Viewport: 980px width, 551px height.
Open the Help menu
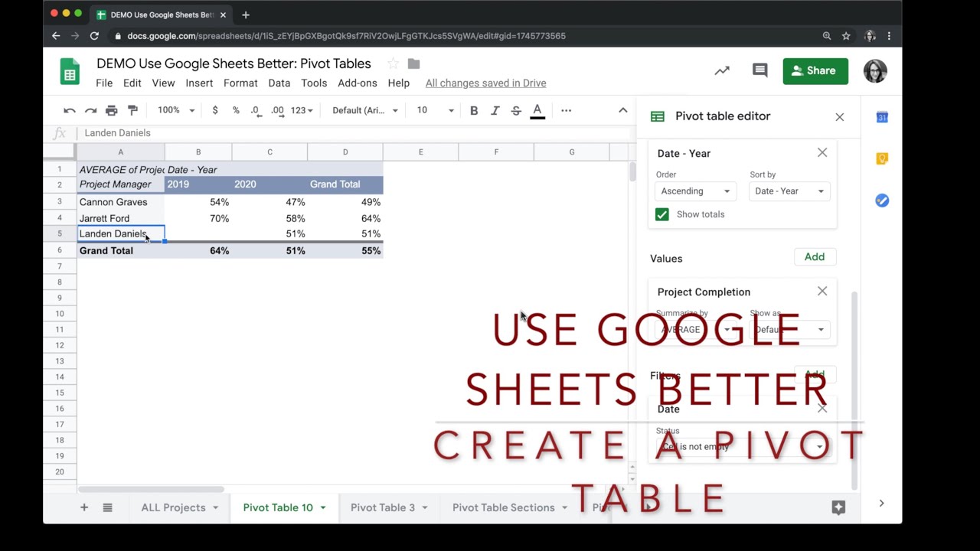399,83
